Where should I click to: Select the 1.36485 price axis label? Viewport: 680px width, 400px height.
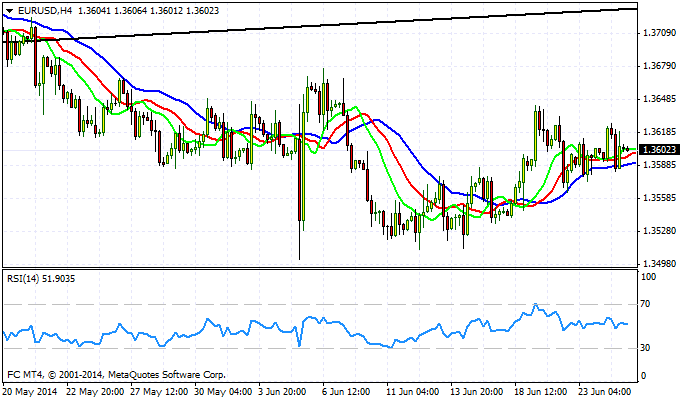point(660,99)
